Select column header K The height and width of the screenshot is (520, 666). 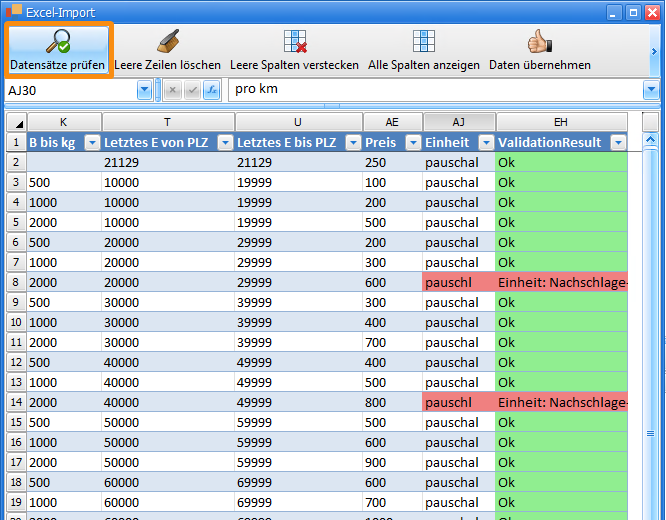click(x=64, y=122)
